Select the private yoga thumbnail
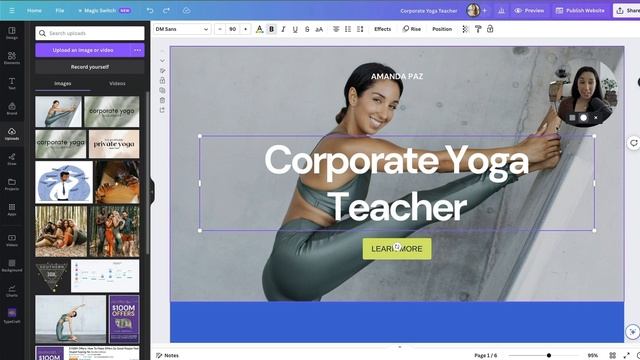The height and width of the screenshot is (360, 640). coord(114,144)
